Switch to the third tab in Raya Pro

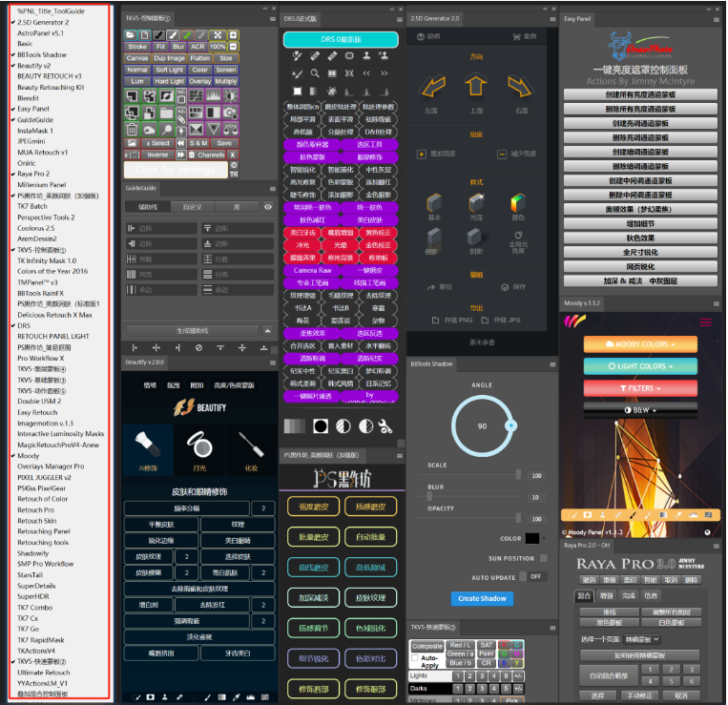point(629,595)
